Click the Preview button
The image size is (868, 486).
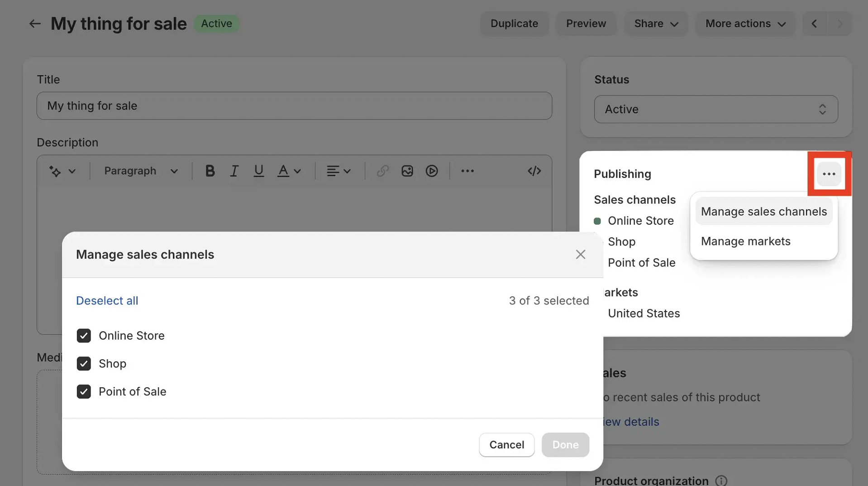586,24
